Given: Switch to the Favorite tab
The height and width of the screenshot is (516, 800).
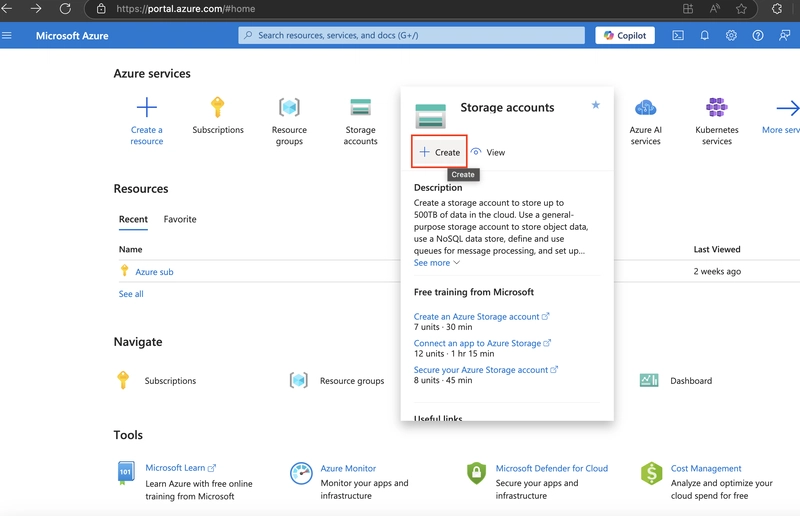Looking at the screenshot, I should [x=180, y=219].
